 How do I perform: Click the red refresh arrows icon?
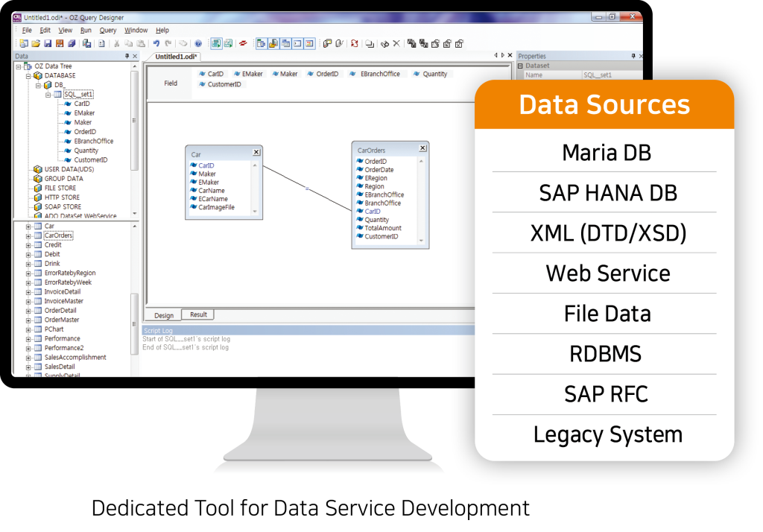point(354,43)
